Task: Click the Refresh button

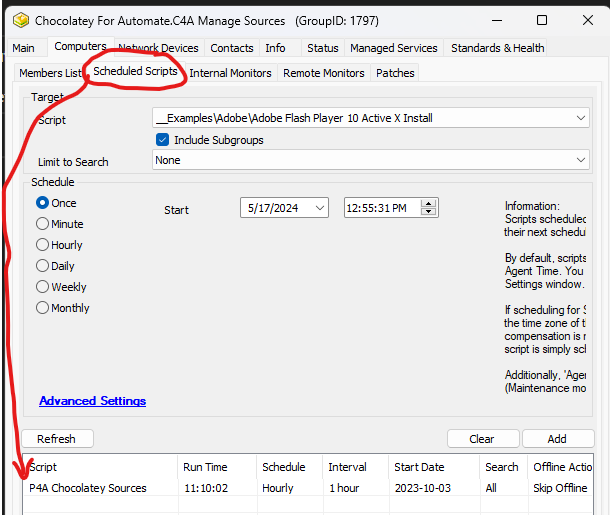Action: 58,439
